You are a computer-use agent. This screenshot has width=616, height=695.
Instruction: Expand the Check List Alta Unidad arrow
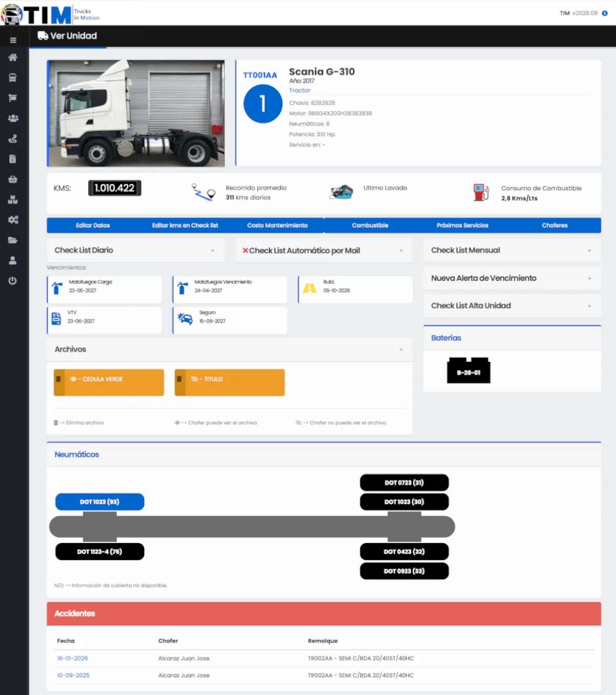click(x=589, y=306)
